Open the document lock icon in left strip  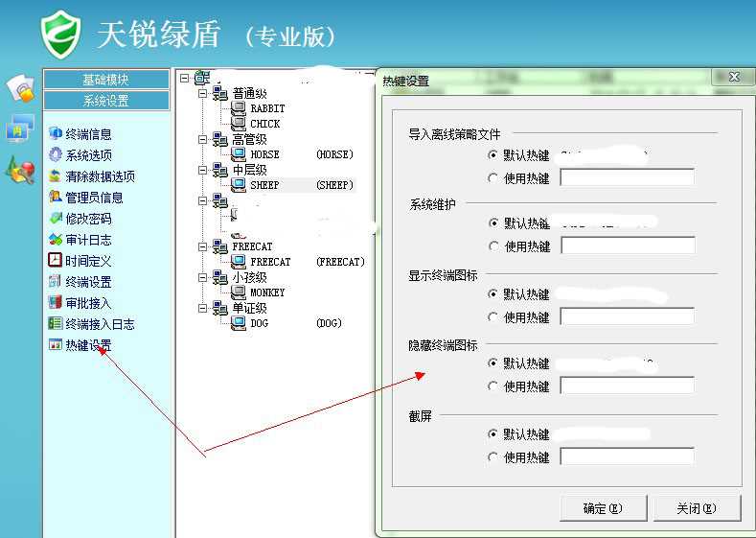pyautogui.click(x=21, y=88)
